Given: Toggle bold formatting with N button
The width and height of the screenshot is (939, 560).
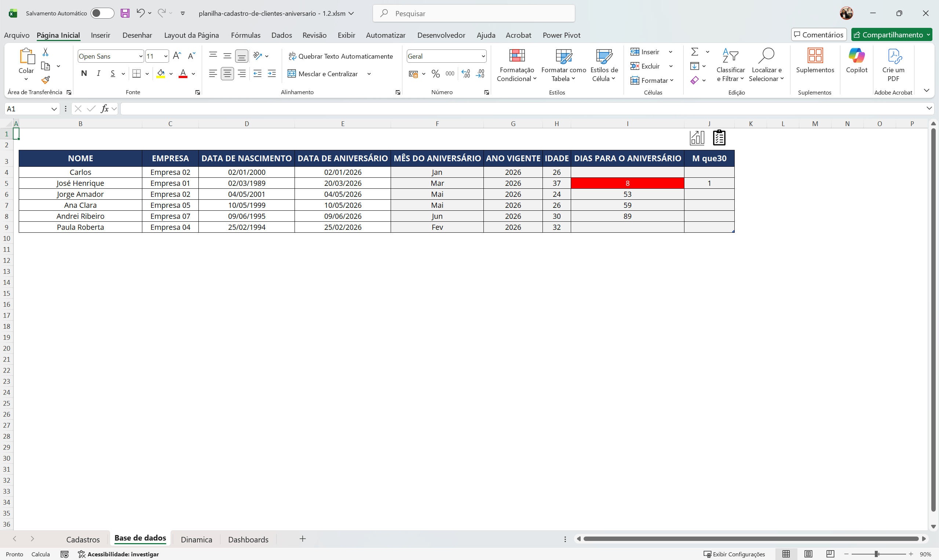Looking at the screenshot, I should pyautogui.click(x=84, y=73).
